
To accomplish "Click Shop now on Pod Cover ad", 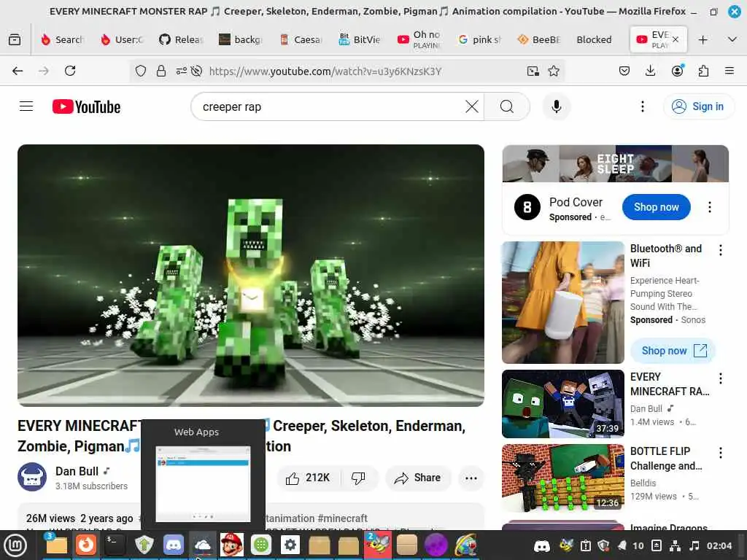I will 656,207.
